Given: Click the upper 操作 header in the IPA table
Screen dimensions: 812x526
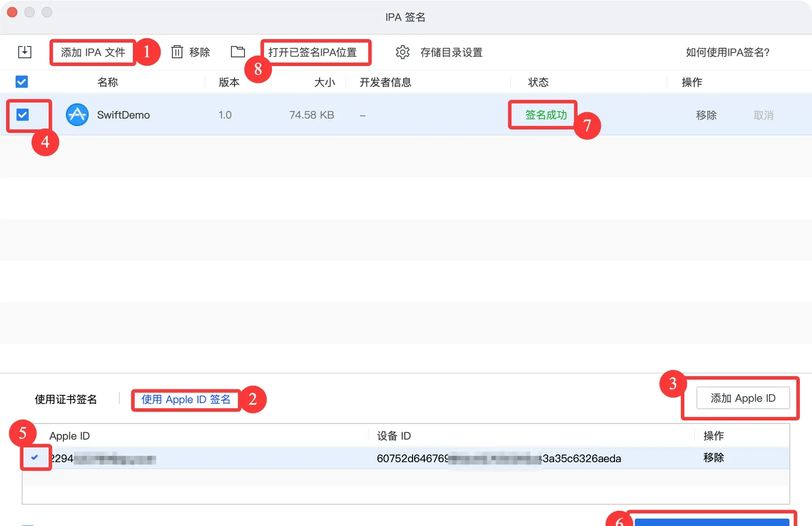Looking at the screenshot, I should pyautogui.click(x=692, y=82).
